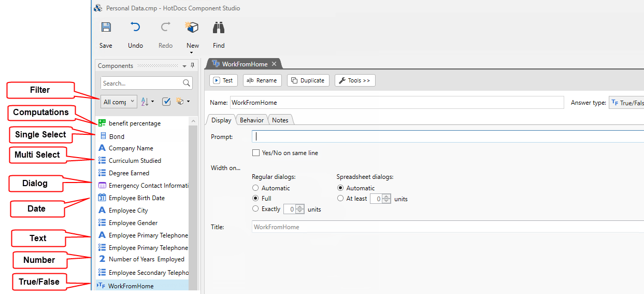
Task: Click the Test button
Action: coord(223,80)
